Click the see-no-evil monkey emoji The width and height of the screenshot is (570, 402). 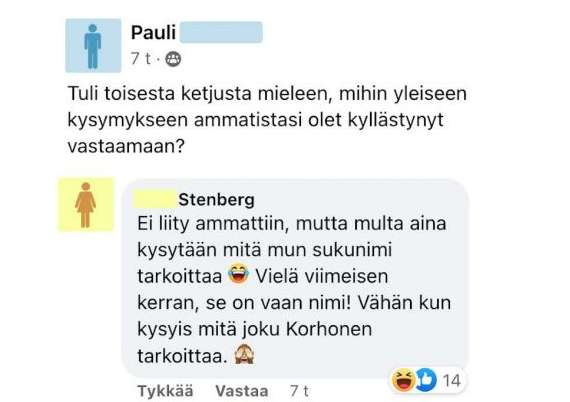point(244,354)
